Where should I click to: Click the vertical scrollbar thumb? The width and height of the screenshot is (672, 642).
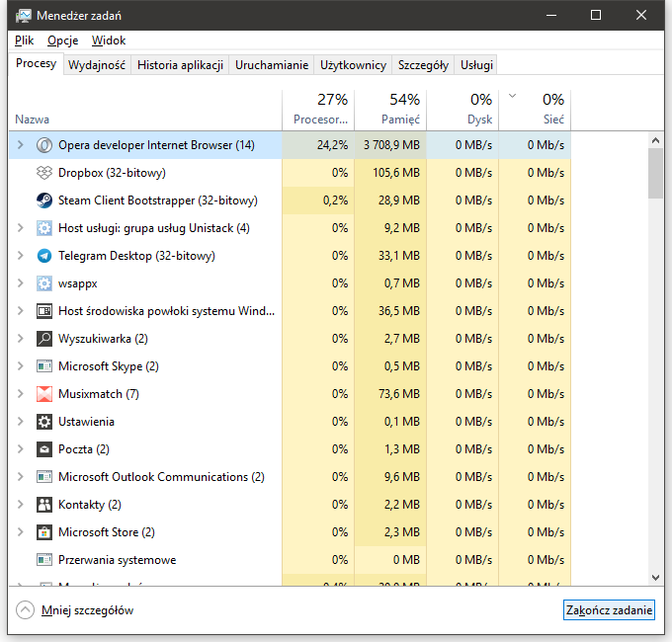click(655, 174)
